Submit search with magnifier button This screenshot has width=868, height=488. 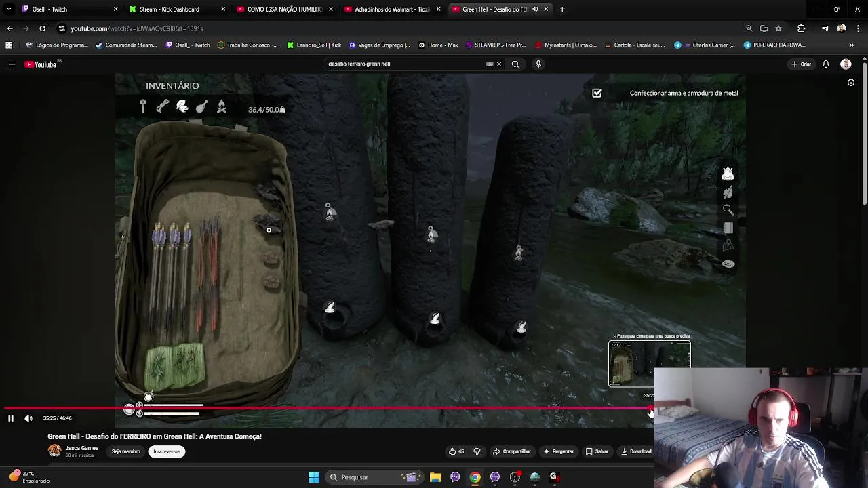pyautogui.click(x=515, y=64)
